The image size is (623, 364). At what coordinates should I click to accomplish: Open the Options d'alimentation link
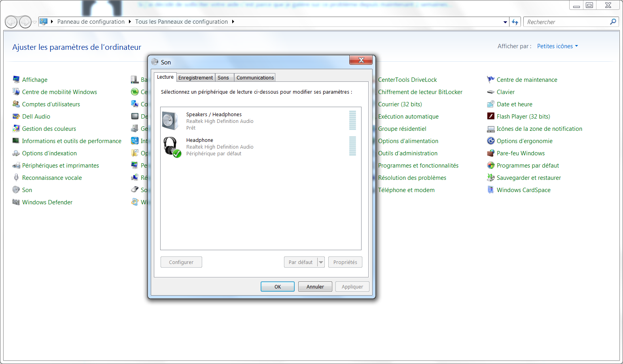click(x=408, y=141)
